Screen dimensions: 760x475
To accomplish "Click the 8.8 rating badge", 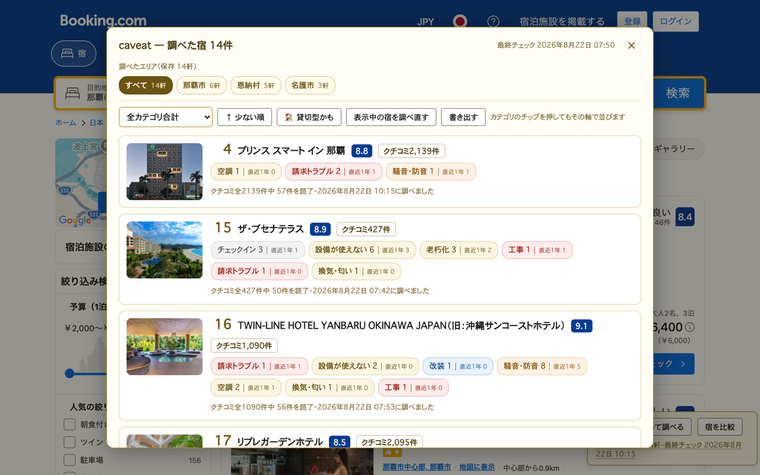I will point(362,151).
